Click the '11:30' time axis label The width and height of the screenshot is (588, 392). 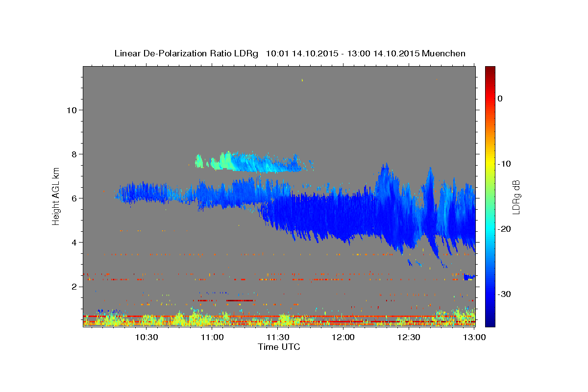[x=278, y=337]
